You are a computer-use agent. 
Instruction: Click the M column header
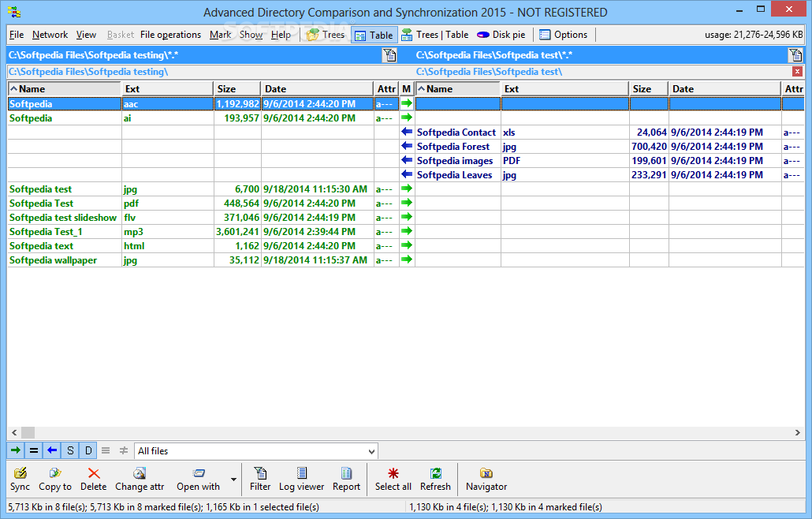(407, 89)
